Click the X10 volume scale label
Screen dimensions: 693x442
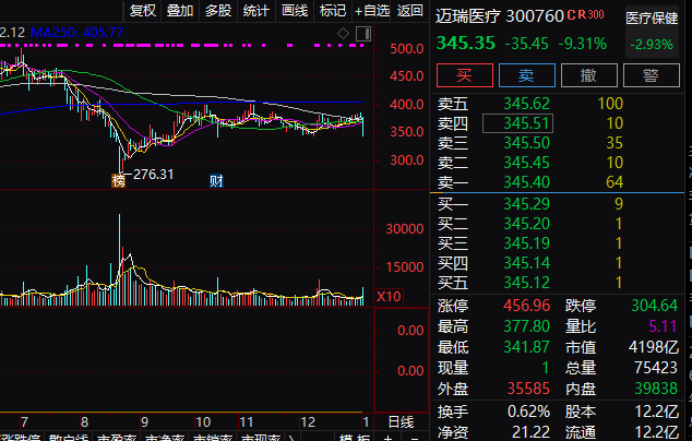point(388,296)
